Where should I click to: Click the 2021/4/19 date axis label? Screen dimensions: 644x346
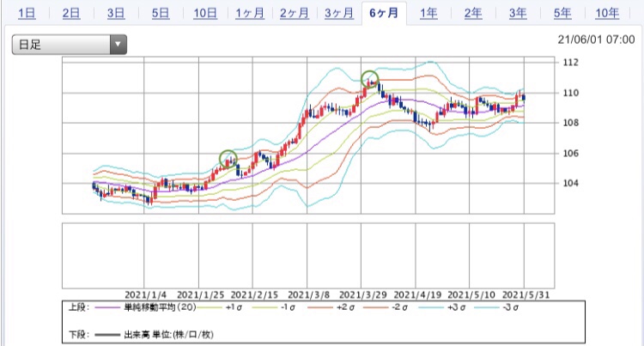coord(417,294)
